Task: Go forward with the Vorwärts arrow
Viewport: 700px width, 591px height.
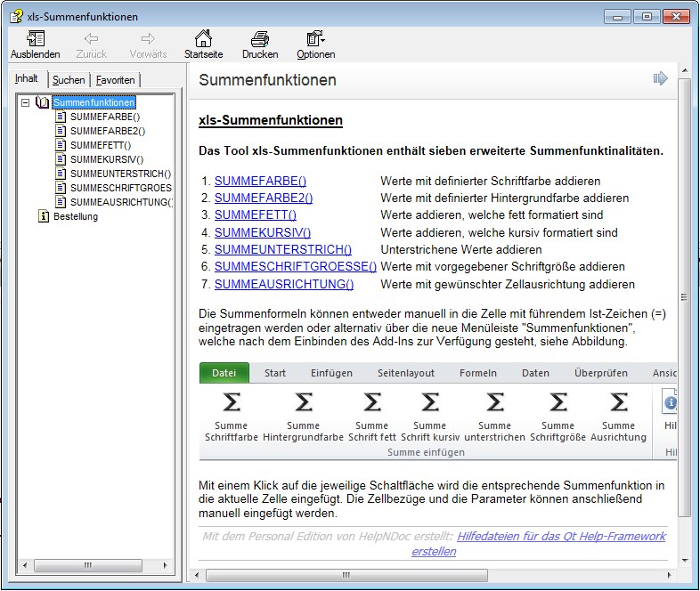Action: pyautogui.click(x=148, y=39)
